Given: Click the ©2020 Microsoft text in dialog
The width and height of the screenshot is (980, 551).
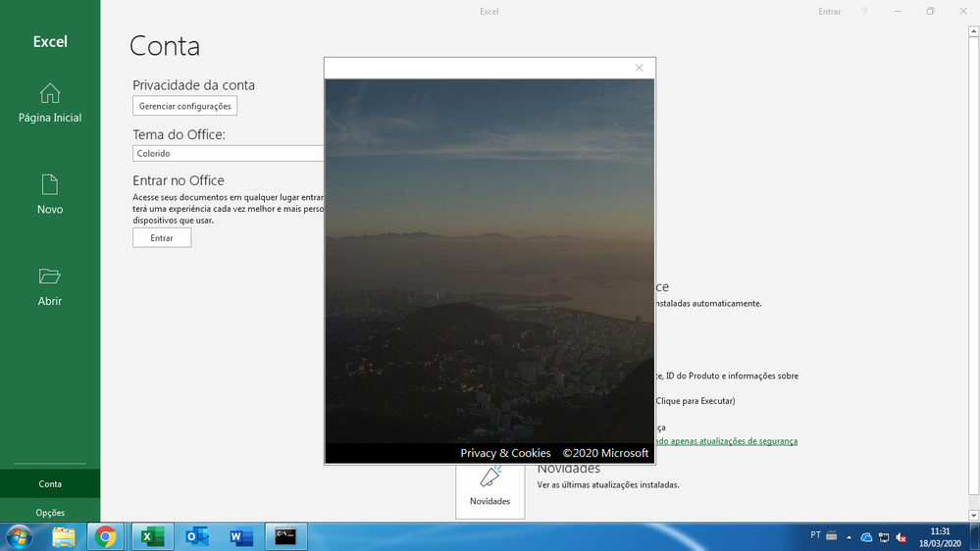Looking at the screenshot, I should pyautogui.click(x=605, y=453).
